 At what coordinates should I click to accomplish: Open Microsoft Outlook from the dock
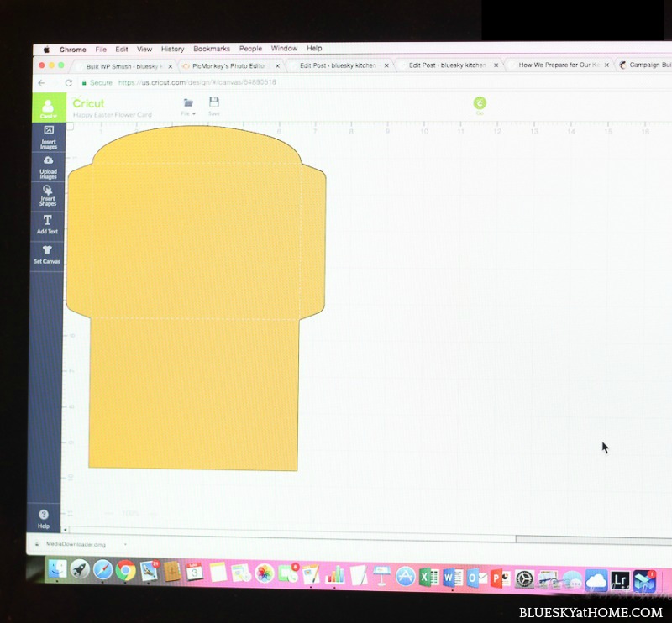coord(476,578)
